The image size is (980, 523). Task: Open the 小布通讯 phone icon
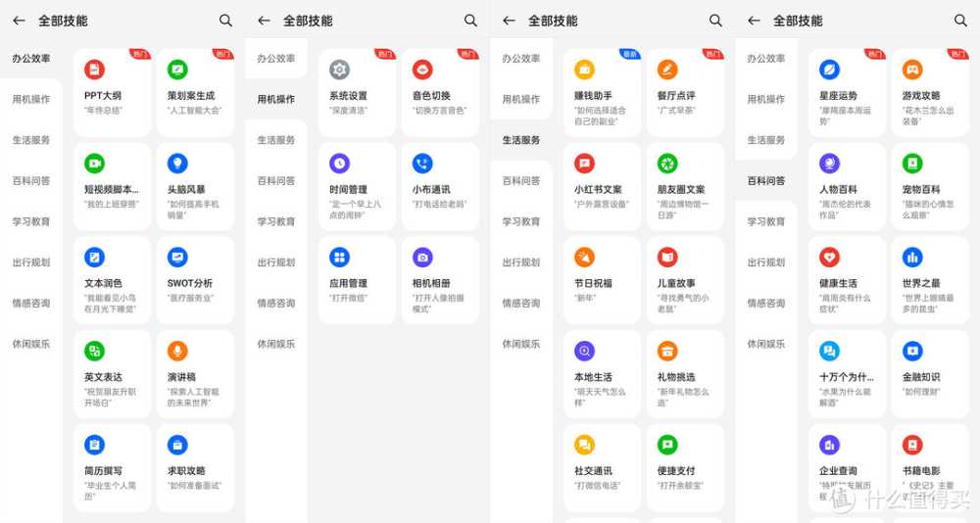tap(422, 164)
